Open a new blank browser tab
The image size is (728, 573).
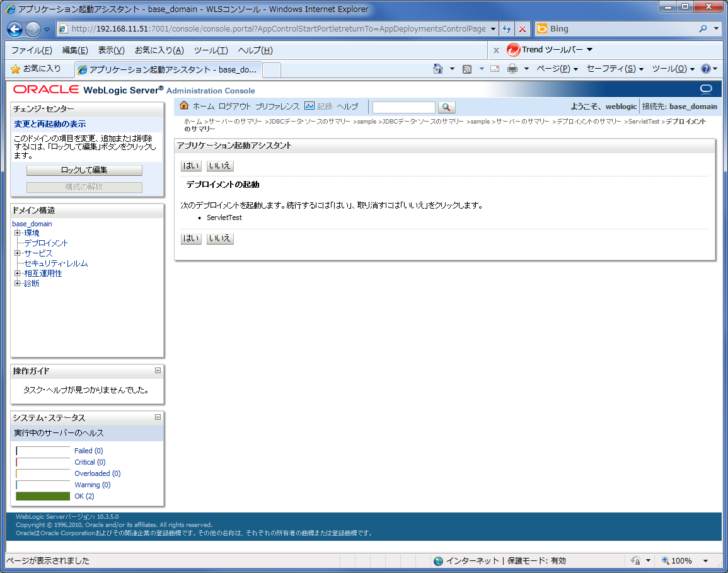click(x=272, y=70)
